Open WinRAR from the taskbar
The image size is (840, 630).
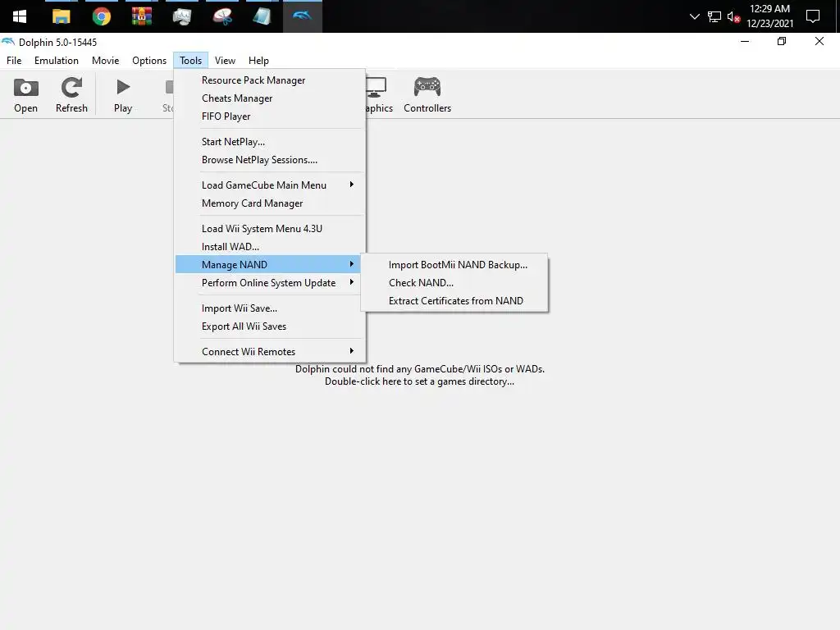[141, 16]
